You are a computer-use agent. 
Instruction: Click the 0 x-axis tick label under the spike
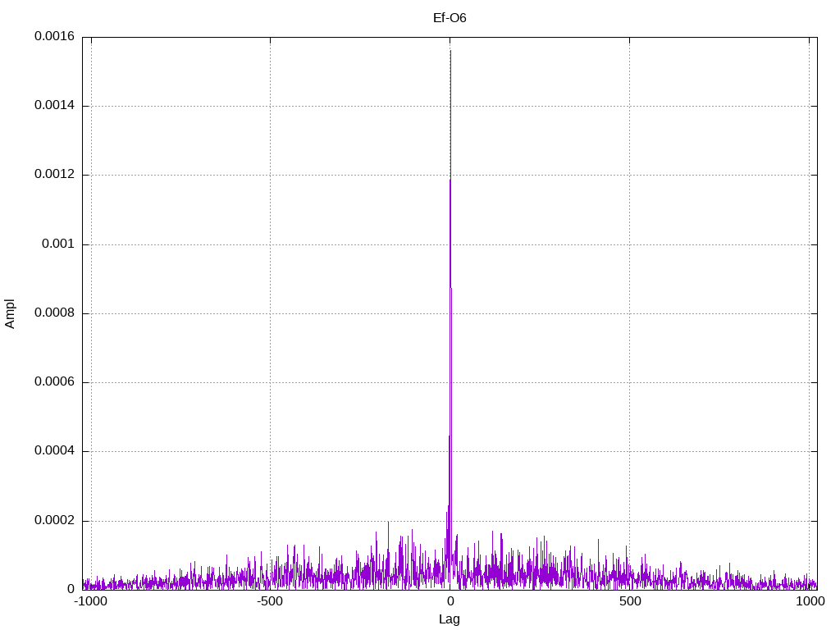click(x=450, y=601)
